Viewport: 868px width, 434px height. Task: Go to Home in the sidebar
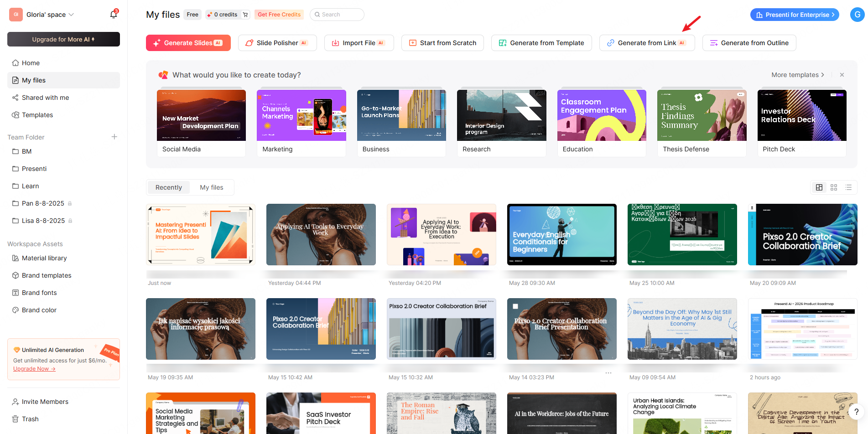63,63
